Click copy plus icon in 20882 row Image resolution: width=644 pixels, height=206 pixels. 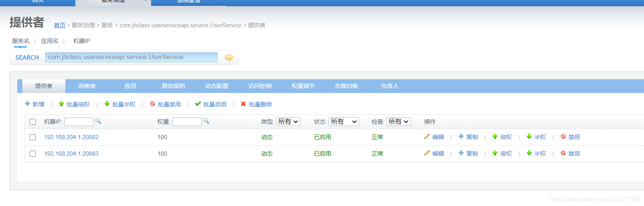click(461, 136)
